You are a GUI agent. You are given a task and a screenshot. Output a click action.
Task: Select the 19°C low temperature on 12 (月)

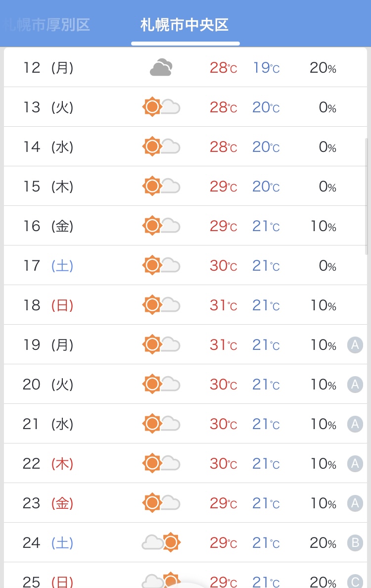point(266,68)
